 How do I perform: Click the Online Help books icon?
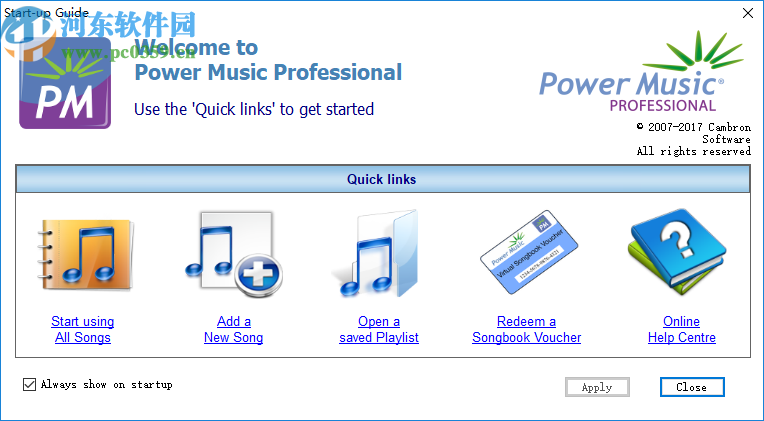coord(677,251)
